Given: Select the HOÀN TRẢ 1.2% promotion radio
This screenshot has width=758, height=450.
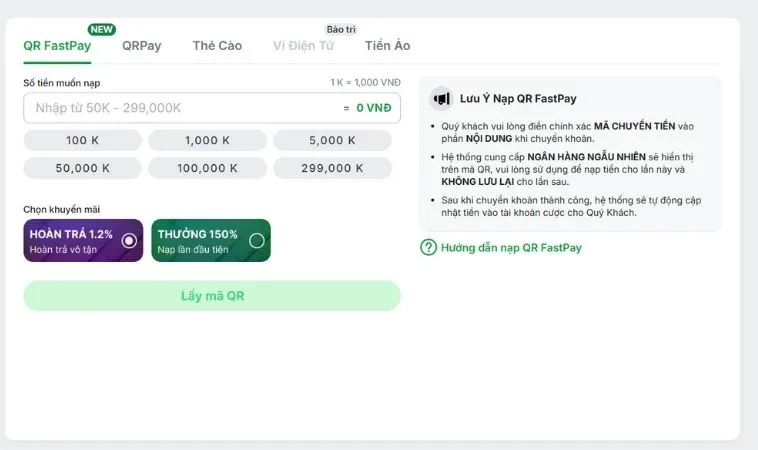Looking at the screenshot, I should pos(129,240).
